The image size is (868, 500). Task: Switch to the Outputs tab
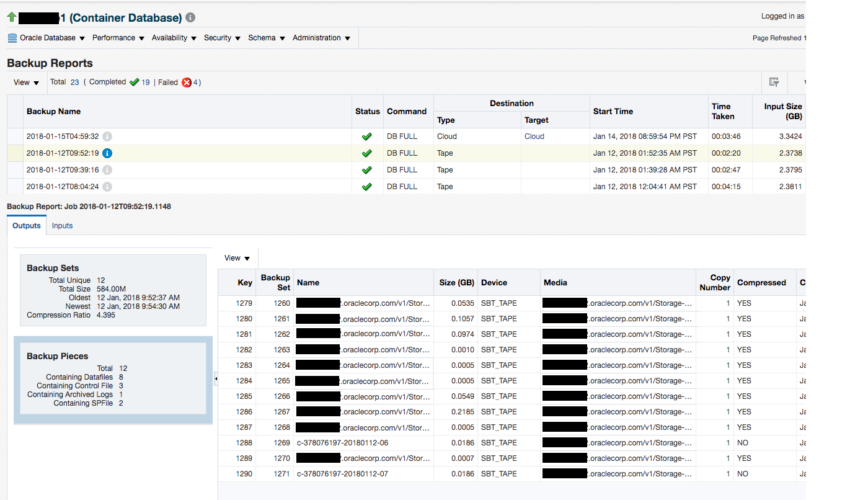click(x=27, y=226)
